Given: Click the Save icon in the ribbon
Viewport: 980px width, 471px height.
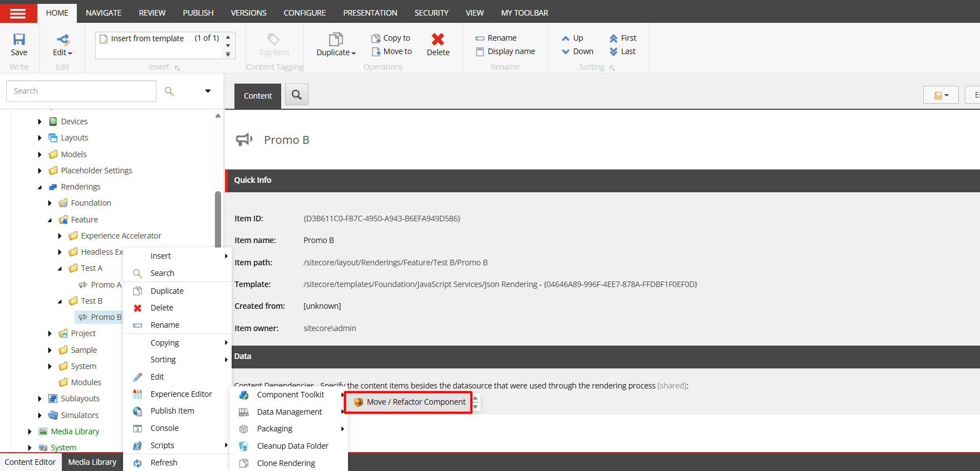Looking at the screenshot, I should pyautogui.click(x=19, y=40).
